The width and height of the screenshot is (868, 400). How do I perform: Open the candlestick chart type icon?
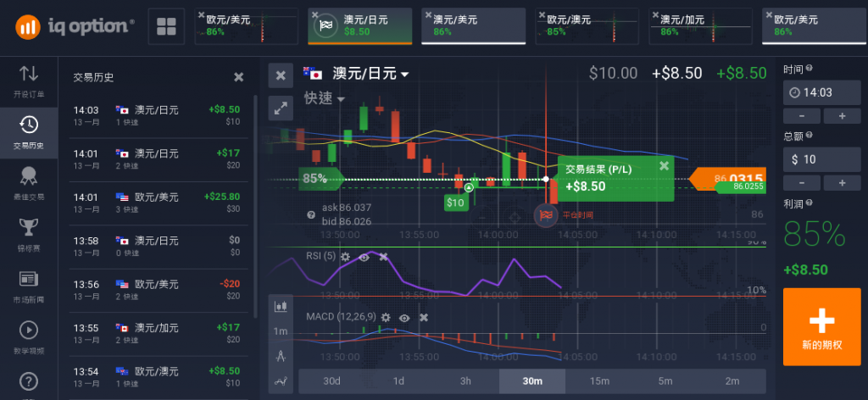pyautogui.click(x=281, y=305)
